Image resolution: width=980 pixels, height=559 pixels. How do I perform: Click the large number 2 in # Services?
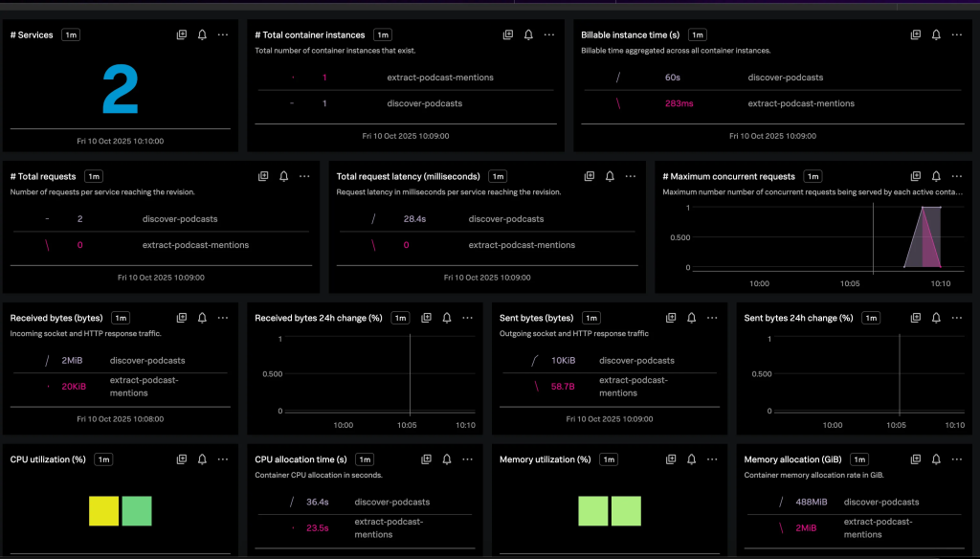click(x=120, y=92)
